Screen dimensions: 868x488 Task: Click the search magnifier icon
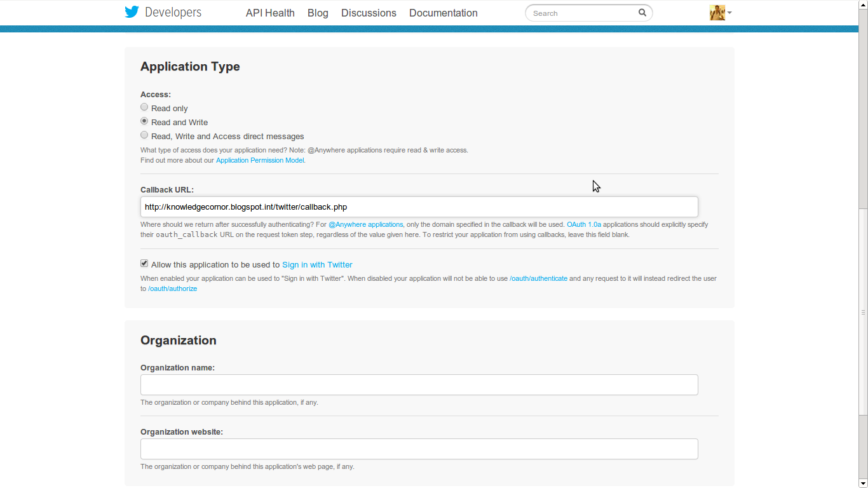tap(642, 13)
